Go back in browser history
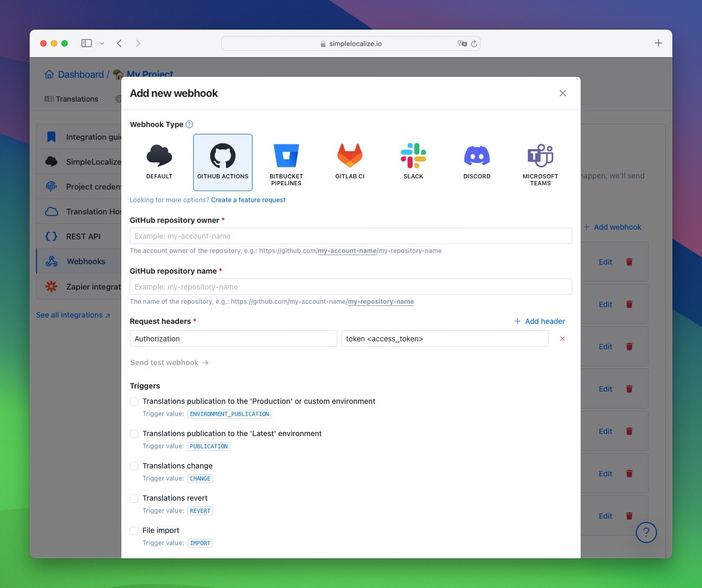 [120, 43]
